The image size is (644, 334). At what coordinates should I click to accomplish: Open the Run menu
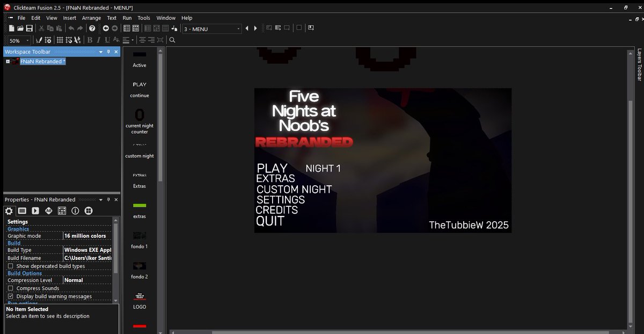coord(127,18)
